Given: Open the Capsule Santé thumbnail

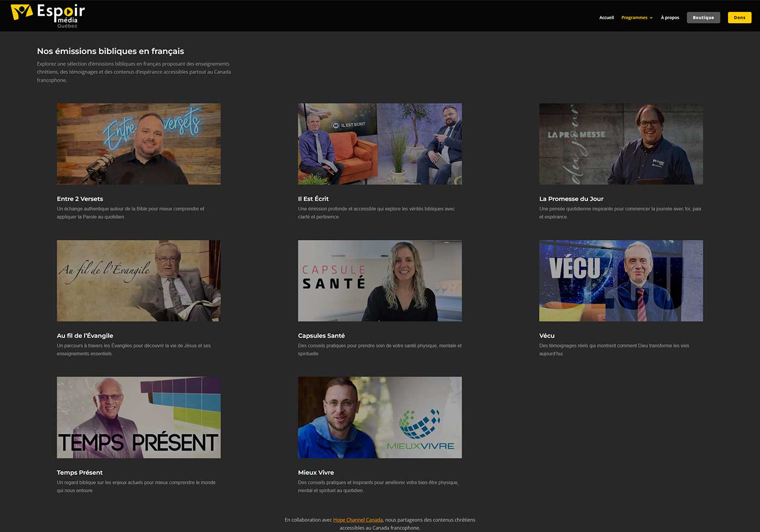Looking at the screenshot, I should pyautogui.click(x=379, y=281).
